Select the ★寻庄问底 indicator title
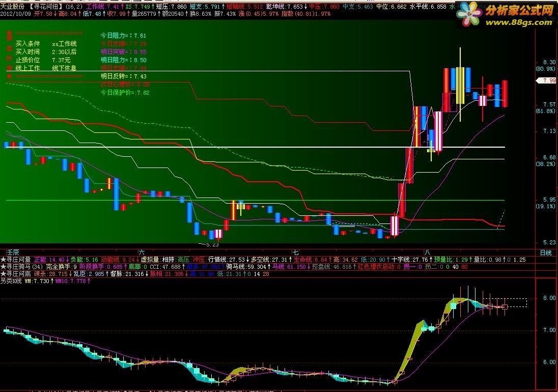This screenshot has width=558, height=392. tap(16, 274)
